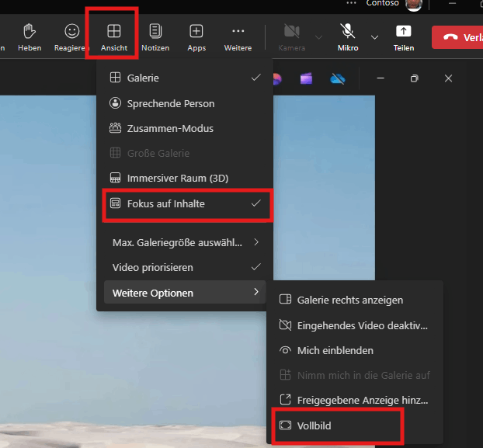
Task: Expand the Kamera options arrow
Action: click(319, 37)
